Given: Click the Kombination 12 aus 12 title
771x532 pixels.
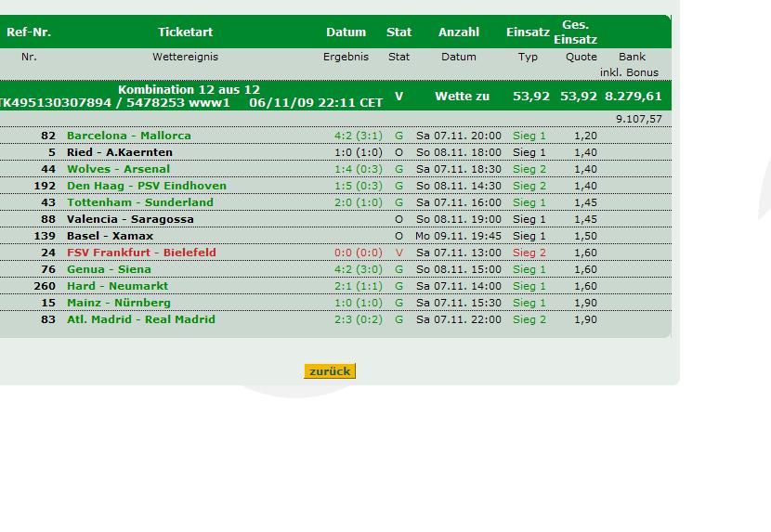Looking at the screenshot, I should 189,89.
